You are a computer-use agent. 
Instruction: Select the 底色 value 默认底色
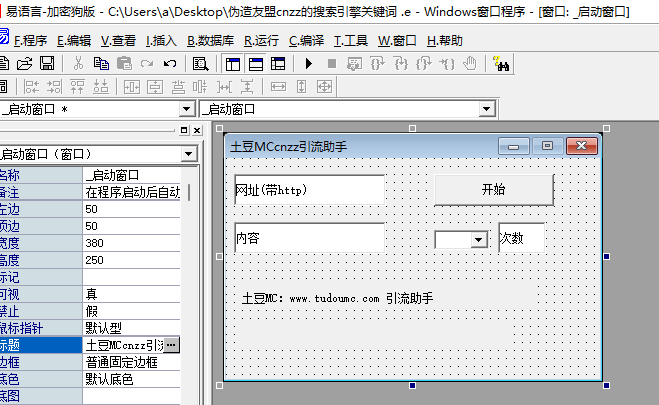pyautogui.click(x=132, y=379)
